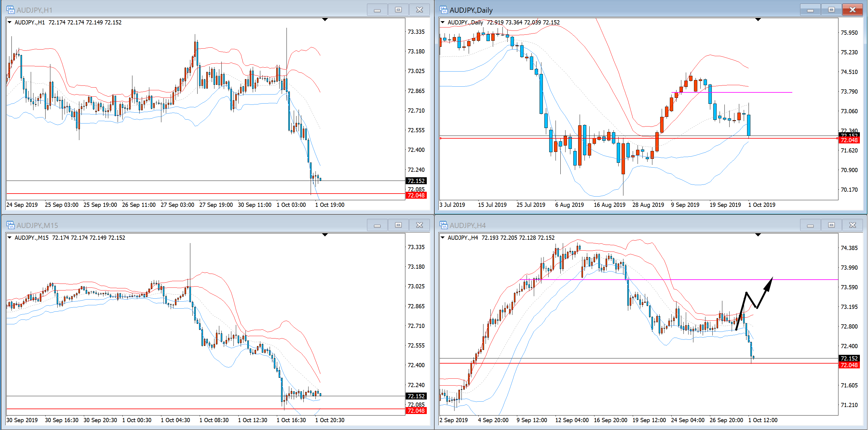
Task: Expand the AUDJPY,M15 chart header triangle
Action: click(9, 237)
